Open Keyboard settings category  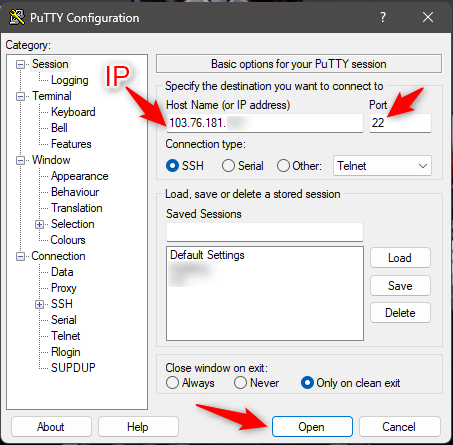pos(73,112)
